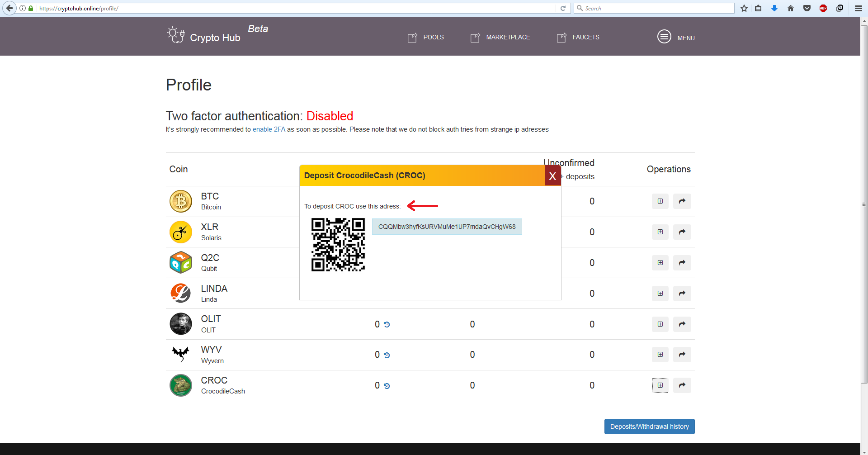Close the Deposit CrocodileCash dialog
868x455 pixels.
coord(552,176)
